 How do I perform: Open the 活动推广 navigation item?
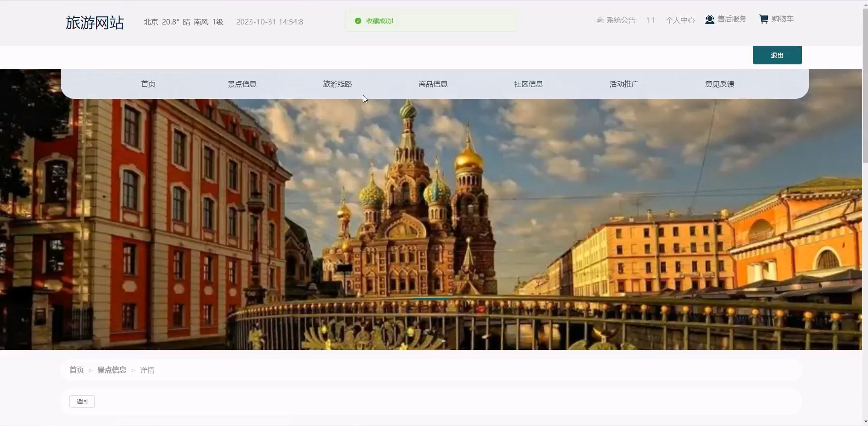click(x=624, y=84)
